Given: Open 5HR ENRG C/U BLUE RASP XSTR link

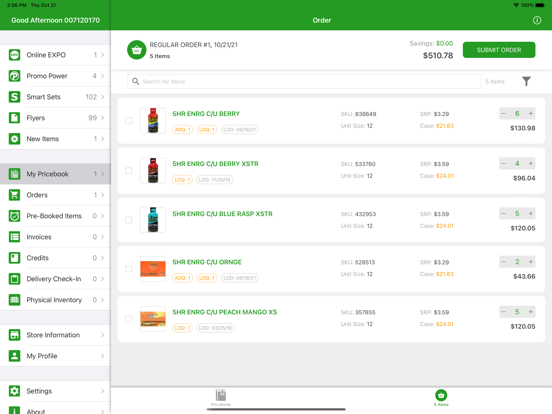Looking at the screenshot, I should tap(222, 214).
